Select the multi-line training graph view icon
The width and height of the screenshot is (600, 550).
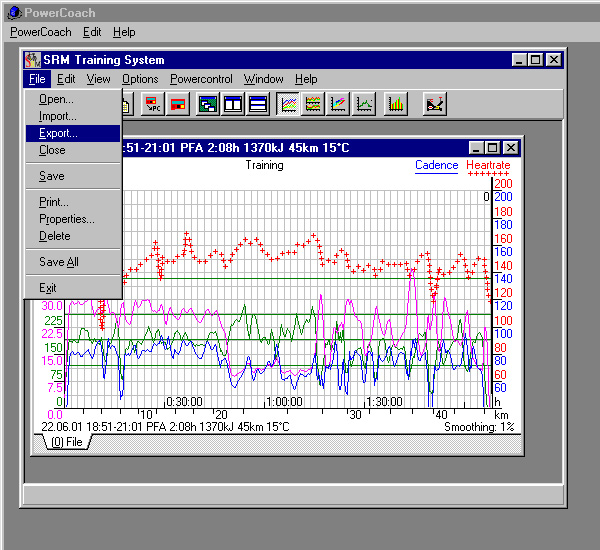288,104
